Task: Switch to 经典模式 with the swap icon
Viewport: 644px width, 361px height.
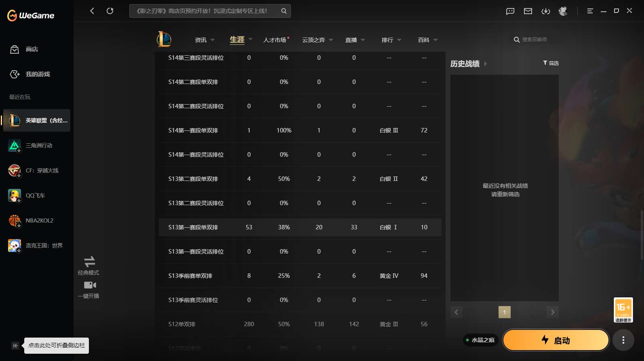Action: pos(89,261)
